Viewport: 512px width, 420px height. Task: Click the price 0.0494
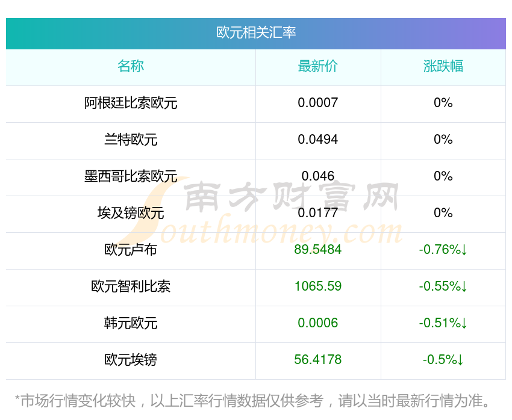(317, 140)
